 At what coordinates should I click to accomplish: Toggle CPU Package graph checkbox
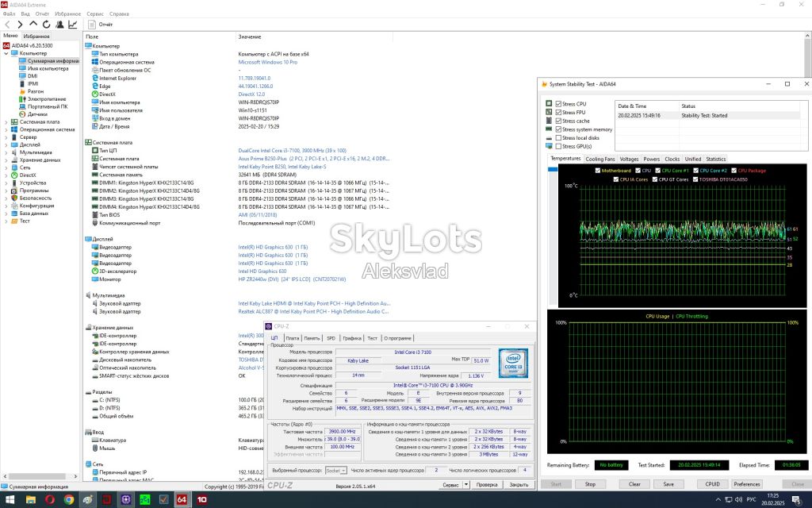pyautogui.click(x=733, y=171)
